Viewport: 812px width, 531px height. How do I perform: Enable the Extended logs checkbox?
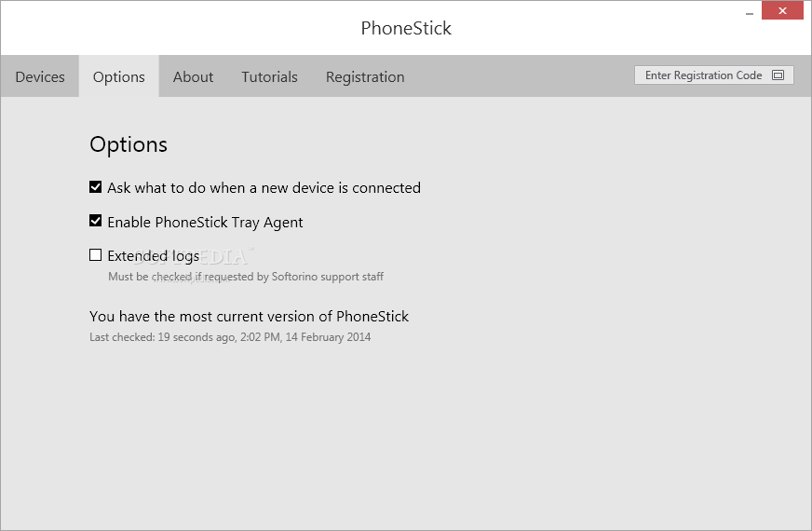[95, 255]
